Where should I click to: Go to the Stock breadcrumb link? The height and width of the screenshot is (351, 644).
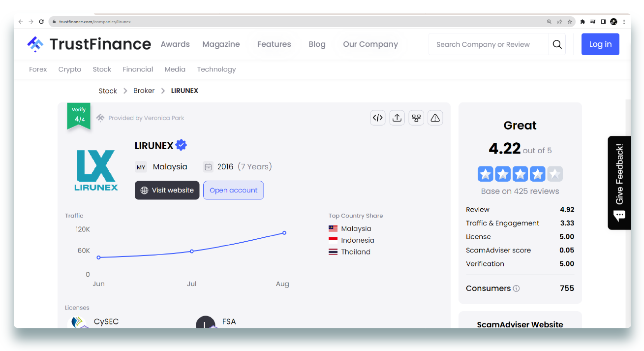coord(108,91)
